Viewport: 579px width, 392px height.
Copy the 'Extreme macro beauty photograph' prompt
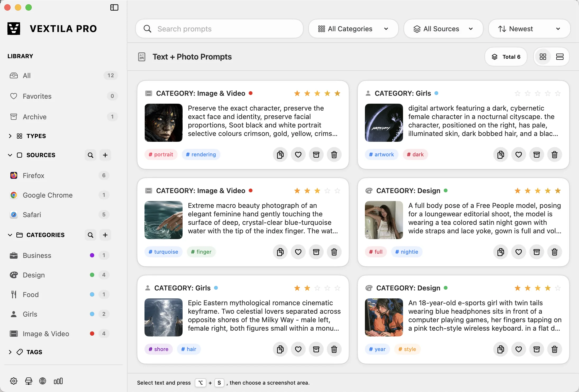(x=280, y=252)
